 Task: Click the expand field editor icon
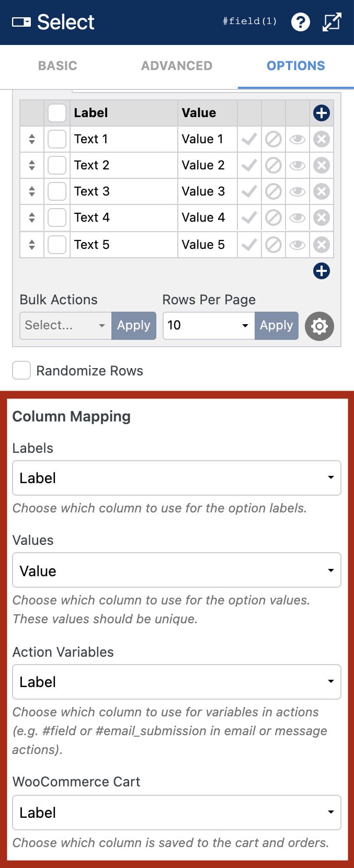click(x=333, y=22)
